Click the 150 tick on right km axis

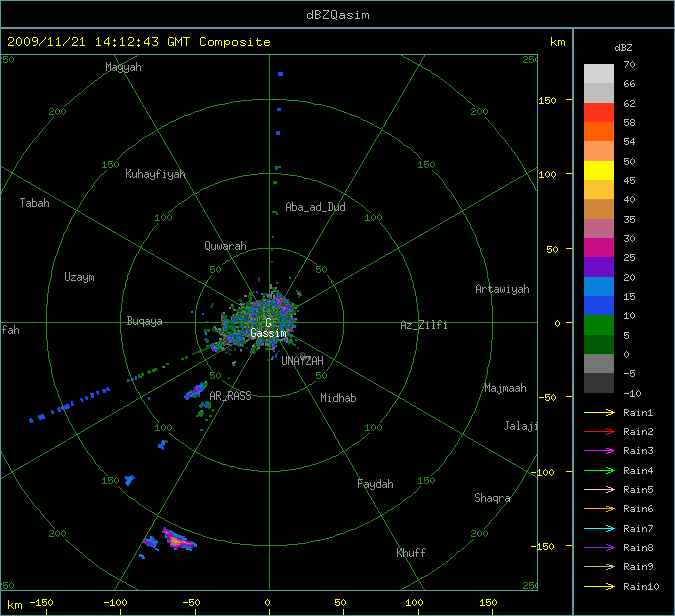(547, 100)
